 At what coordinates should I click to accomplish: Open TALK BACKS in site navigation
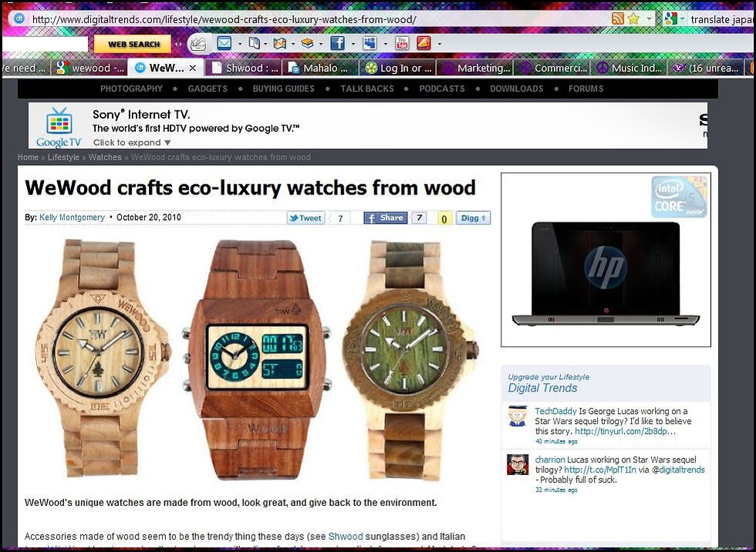click(367, 89)
